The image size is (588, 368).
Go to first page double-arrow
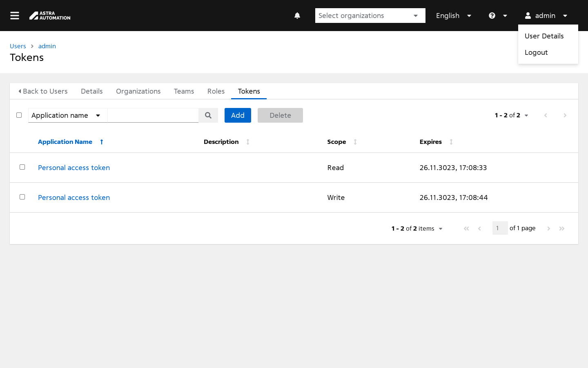point(466,229)
